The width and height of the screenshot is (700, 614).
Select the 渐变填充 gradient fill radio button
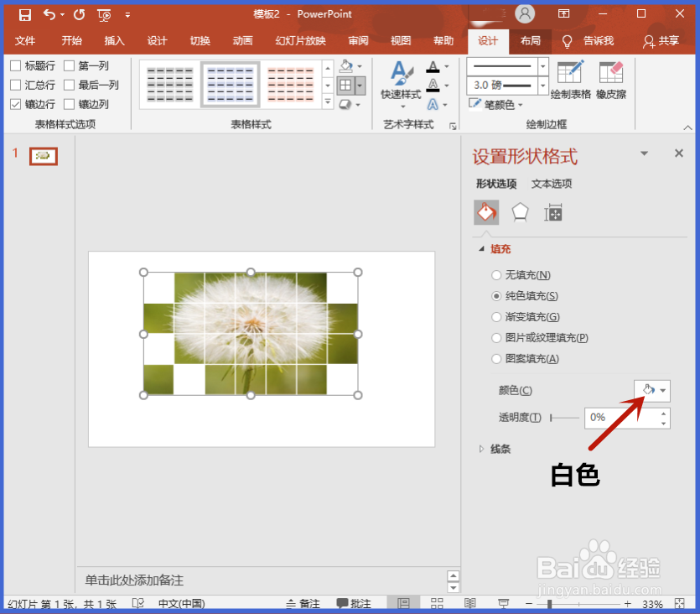pyautogui.click(x=495, y=317)
